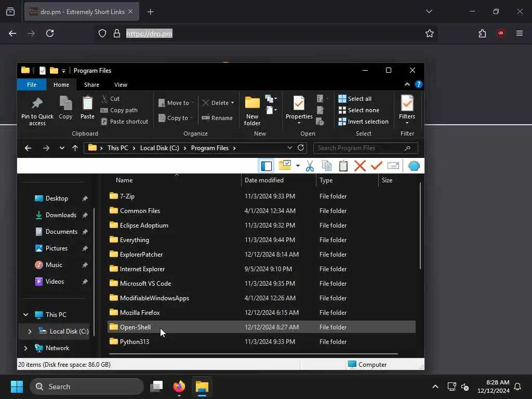Bookmark the dro.pm page with the star

pos(430,33)
